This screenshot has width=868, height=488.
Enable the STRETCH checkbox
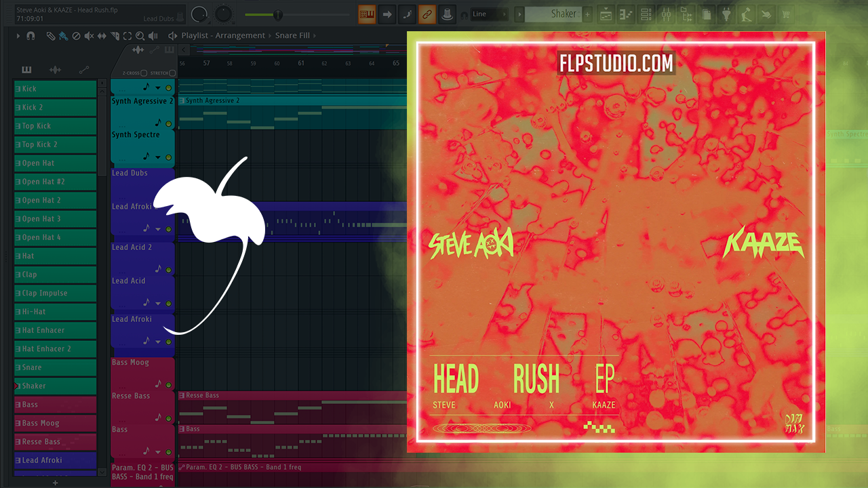point(172,73)
